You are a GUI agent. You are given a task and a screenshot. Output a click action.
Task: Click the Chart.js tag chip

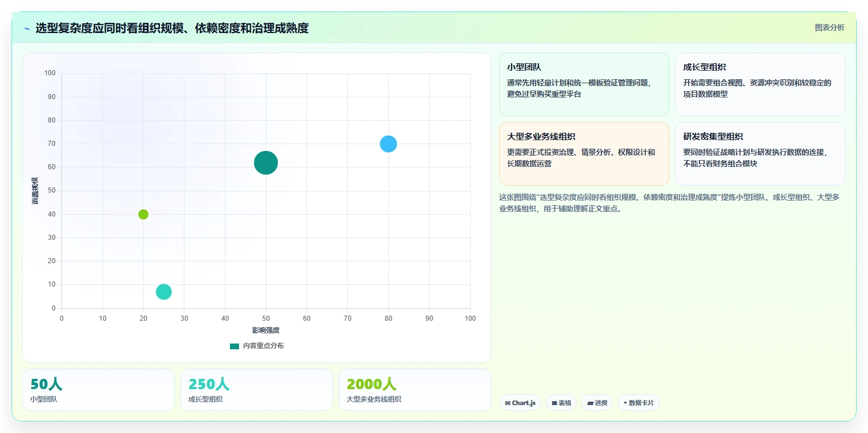tap(520, 403)
